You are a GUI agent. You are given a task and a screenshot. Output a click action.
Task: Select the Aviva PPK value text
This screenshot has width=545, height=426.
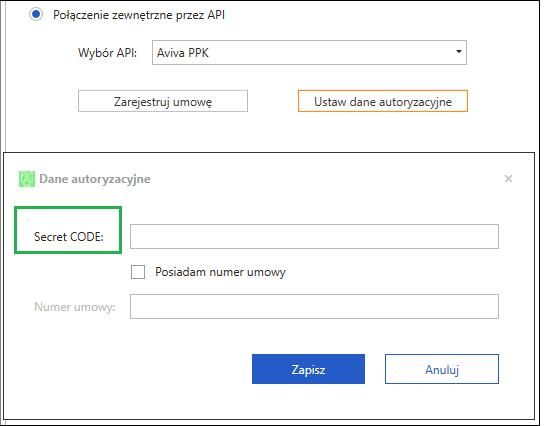point(182,53)
